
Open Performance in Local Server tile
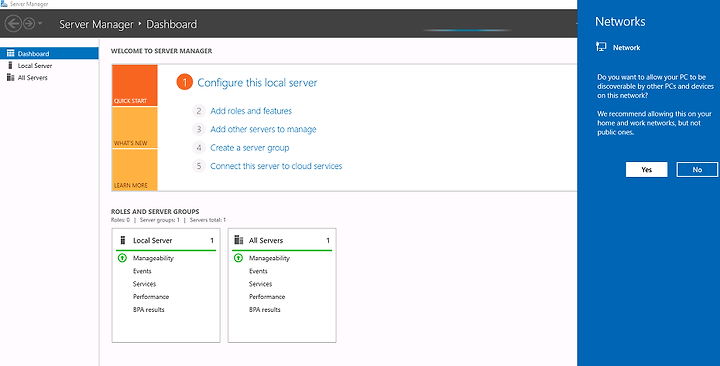tap(151, 297)
